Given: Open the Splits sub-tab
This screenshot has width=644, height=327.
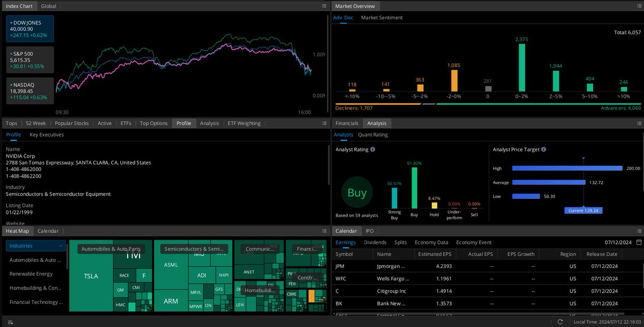Looking at the screenshot, I should click(x=400, y=242).
